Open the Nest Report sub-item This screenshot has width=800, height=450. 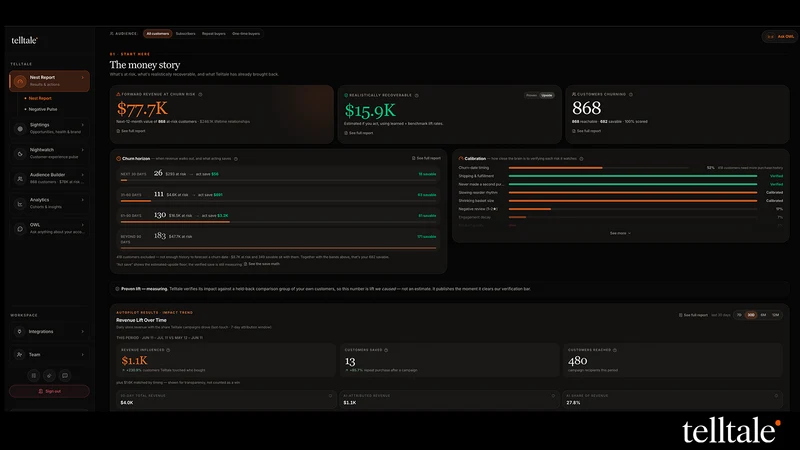pos(40,98)
